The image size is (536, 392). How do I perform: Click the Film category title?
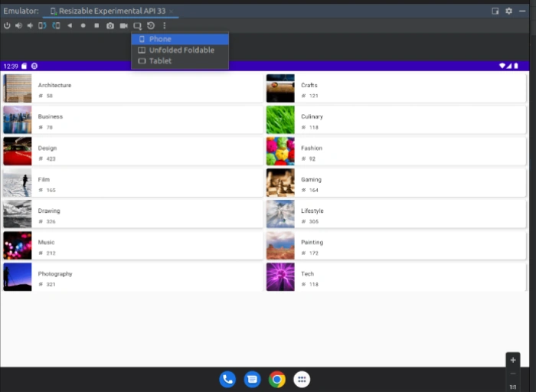44,179
